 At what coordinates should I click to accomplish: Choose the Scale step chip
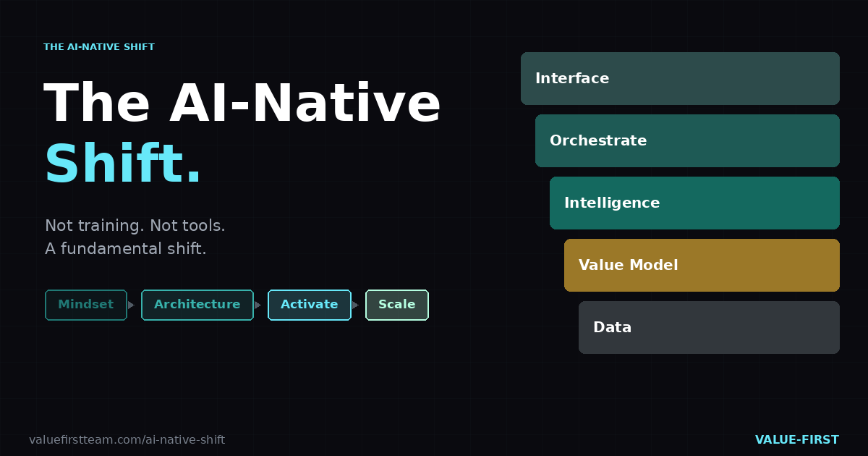pyautogui.click(x=396, y=305)
